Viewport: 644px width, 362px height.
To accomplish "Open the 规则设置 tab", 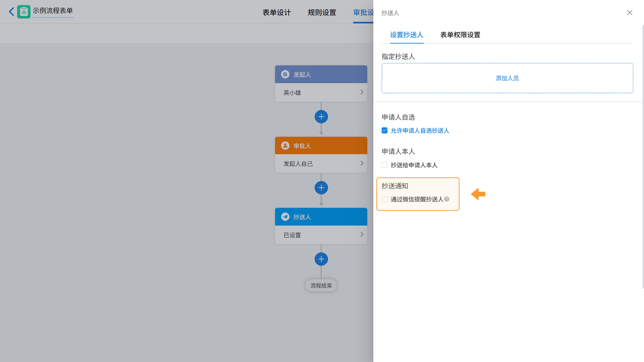I will click(322, 13).
